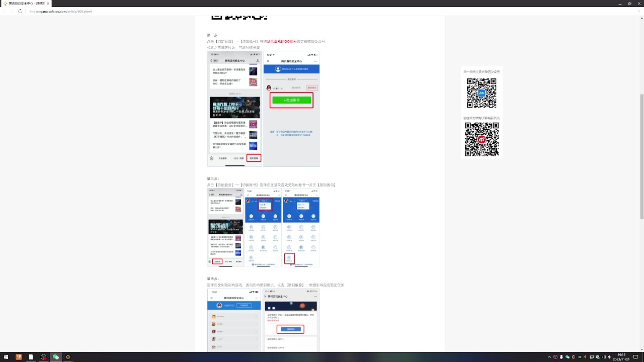Image resolution: width=644 pixels, height=362 pixels.
Task: Go back using the browser back arrow
Action: 4,11
